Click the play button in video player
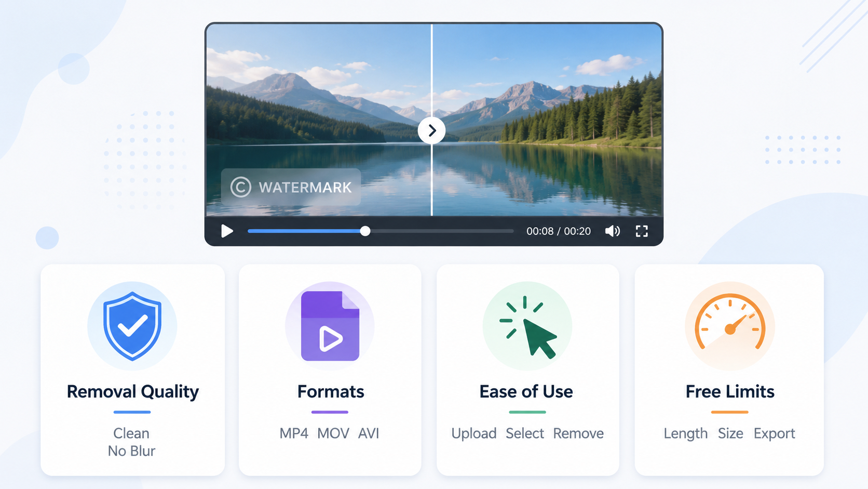 pos(227,231)
